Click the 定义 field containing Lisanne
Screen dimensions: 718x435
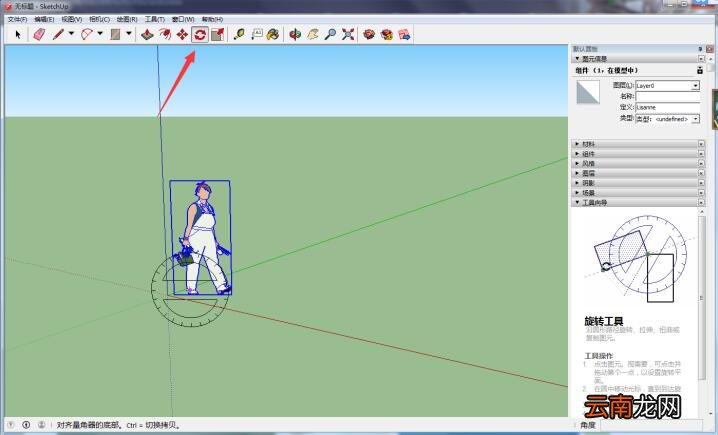tap(668, 107)
